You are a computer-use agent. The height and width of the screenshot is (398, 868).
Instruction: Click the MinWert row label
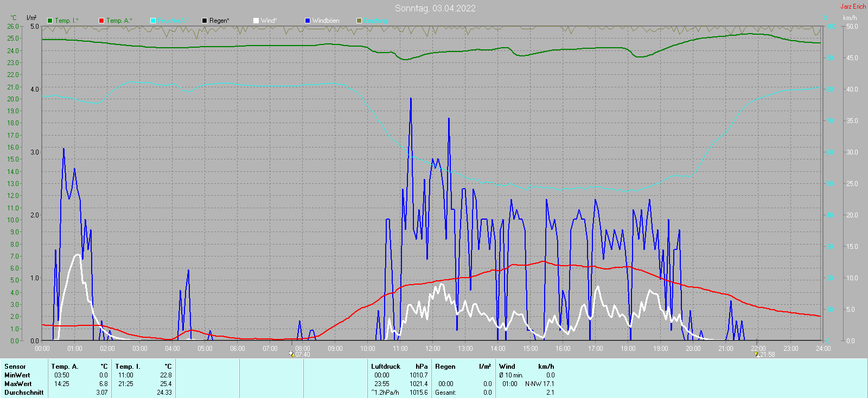point(17,375)
